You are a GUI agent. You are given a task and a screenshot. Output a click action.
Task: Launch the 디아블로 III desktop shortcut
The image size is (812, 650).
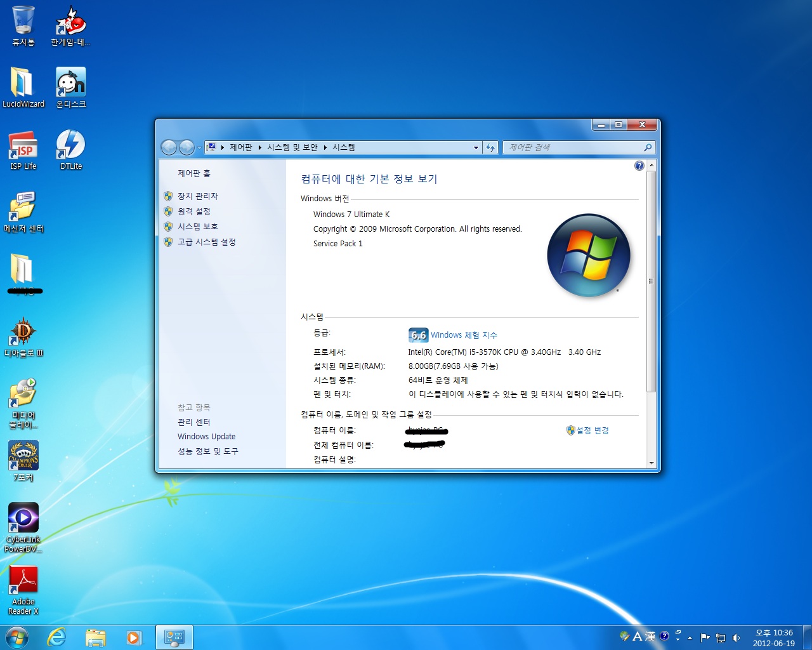pyautogui.click(x=23, y=337)
